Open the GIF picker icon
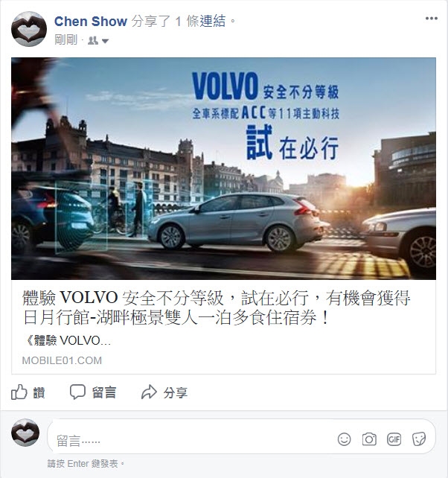The width and height of the screenshot is (448, 478). (394, 439)
